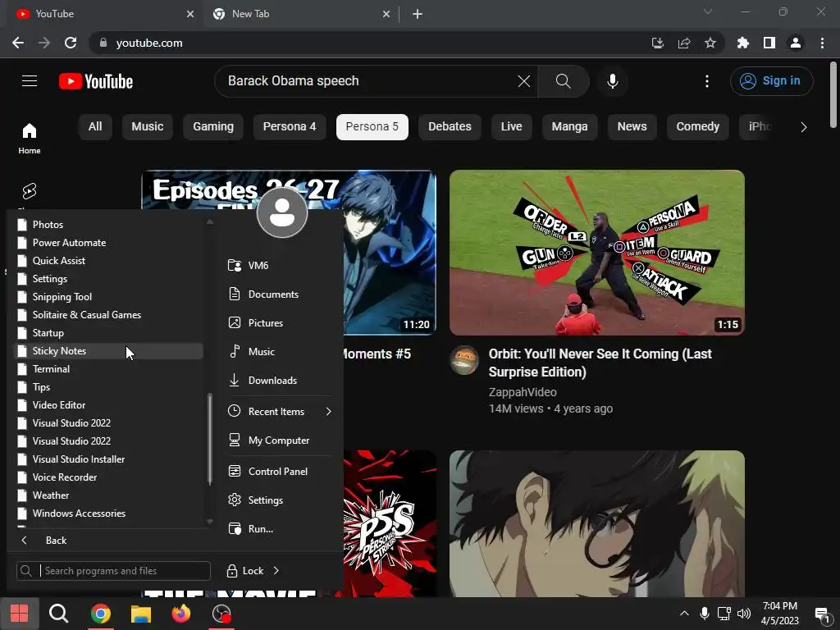Open a new browser tab
The width and height of the screenshot is (840, 630).
418,14
